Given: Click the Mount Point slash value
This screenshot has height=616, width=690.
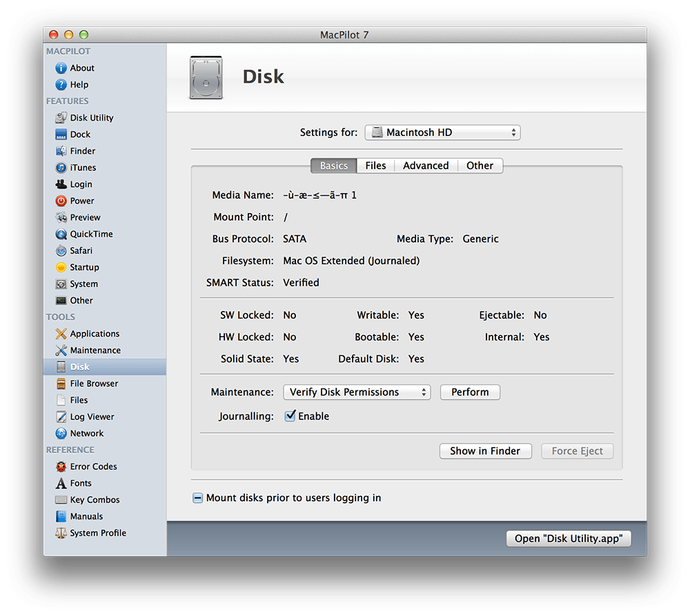Looking at the screenshot, I should pos(286,217).
